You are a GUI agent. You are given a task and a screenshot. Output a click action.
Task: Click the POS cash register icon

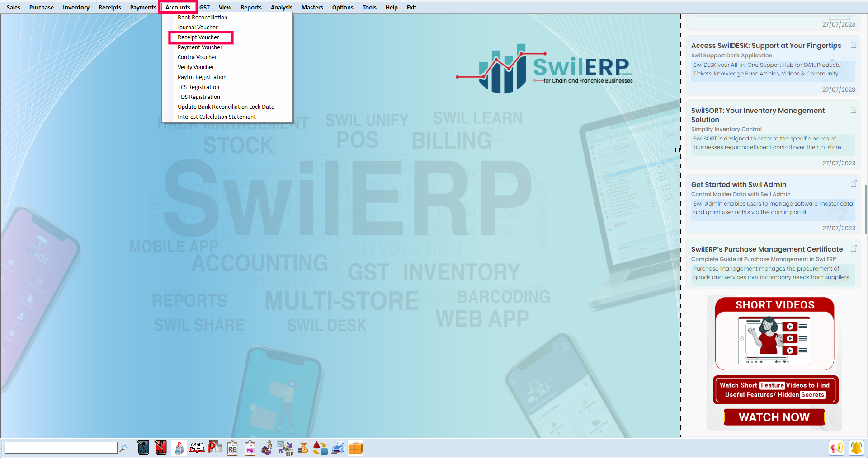179,448
